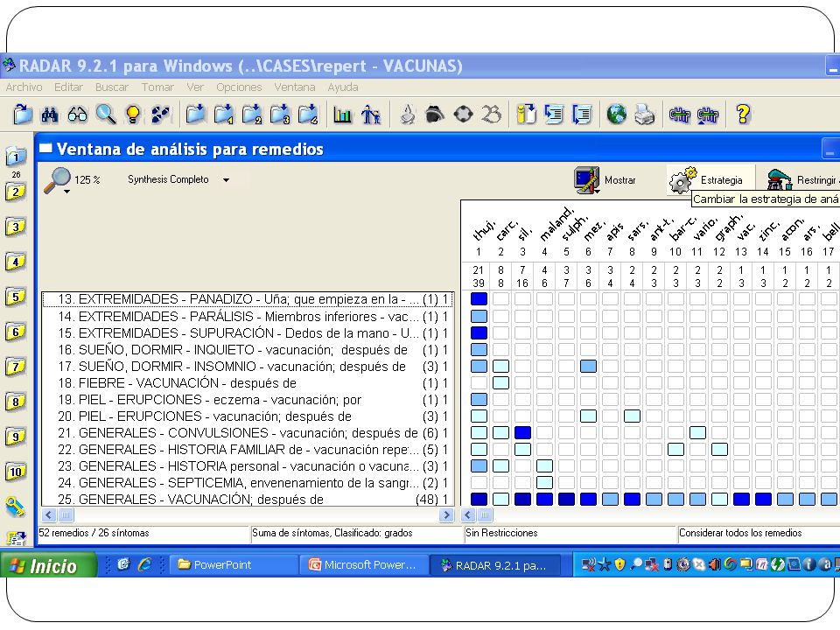Click the Mostrar button
Image resolution: width=840 pixels, height=630 pixels.
[605, 180]
